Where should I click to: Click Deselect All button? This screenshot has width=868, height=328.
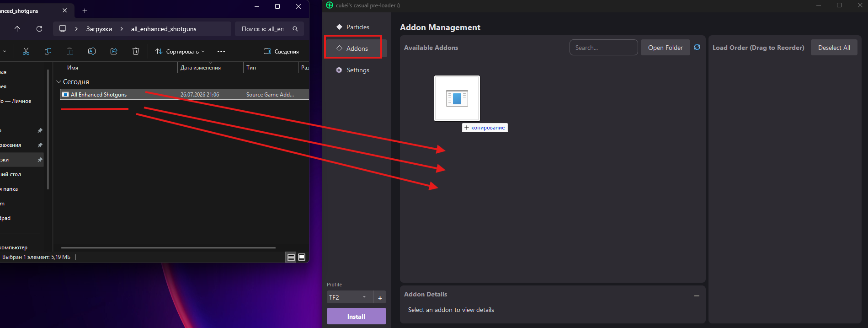[834, 48]
